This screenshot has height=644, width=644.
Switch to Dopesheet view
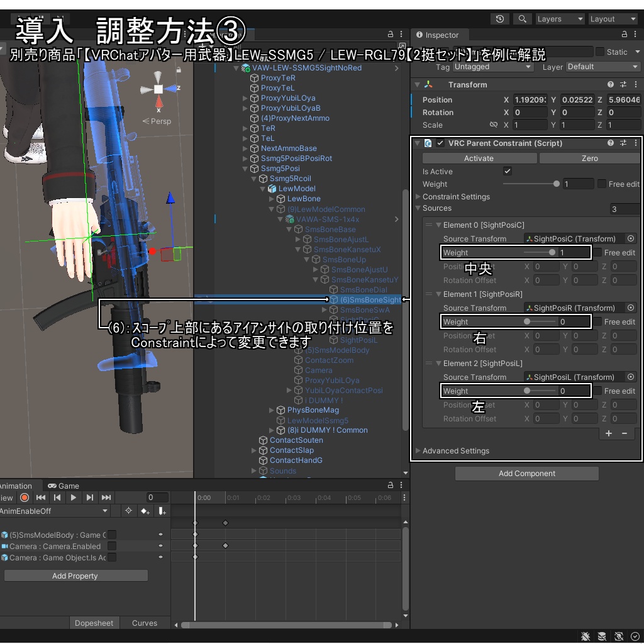(94, 623)
